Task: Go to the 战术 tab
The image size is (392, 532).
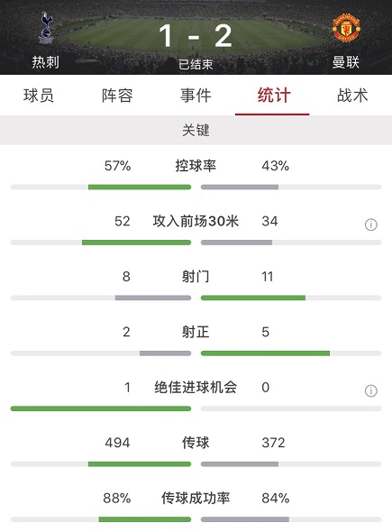Action: point(352,96)
